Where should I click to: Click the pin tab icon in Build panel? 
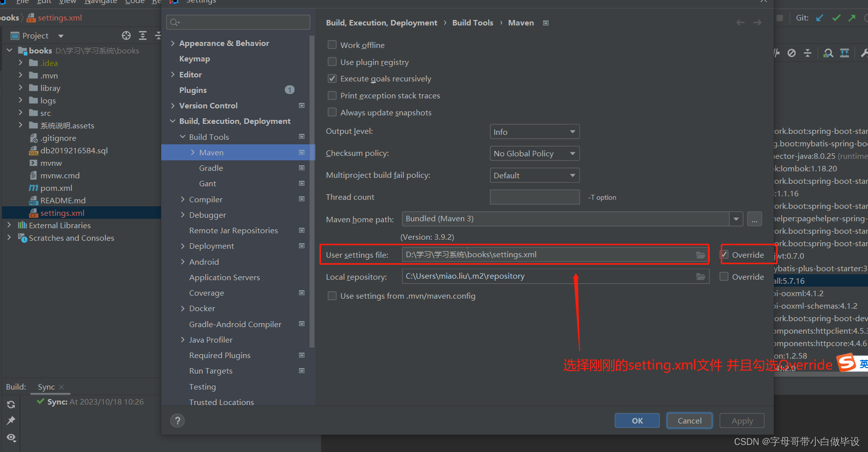coord(11,421)
